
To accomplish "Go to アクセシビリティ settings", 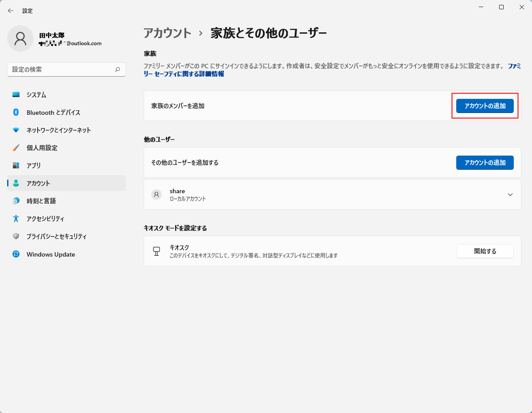I will [66, 218].
